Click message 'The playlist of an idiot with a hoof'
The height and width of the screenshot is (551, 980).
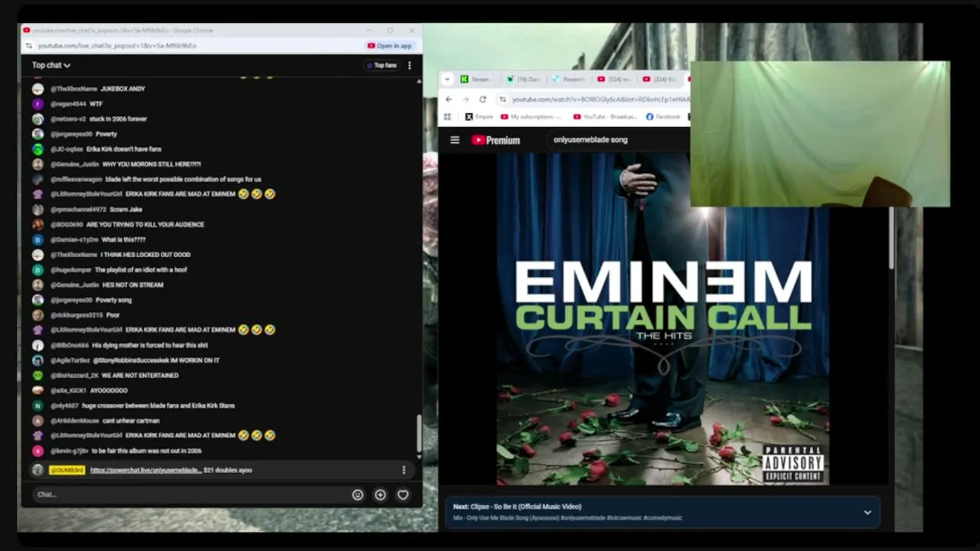(x=141, y=269)
